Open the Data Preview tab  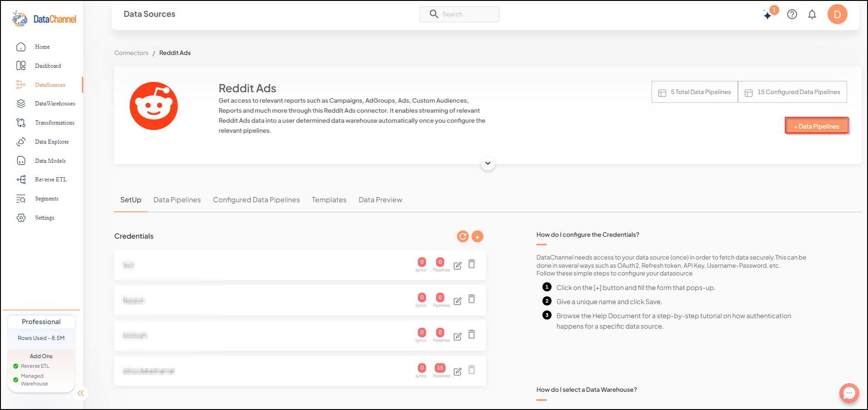click(381, 200)
